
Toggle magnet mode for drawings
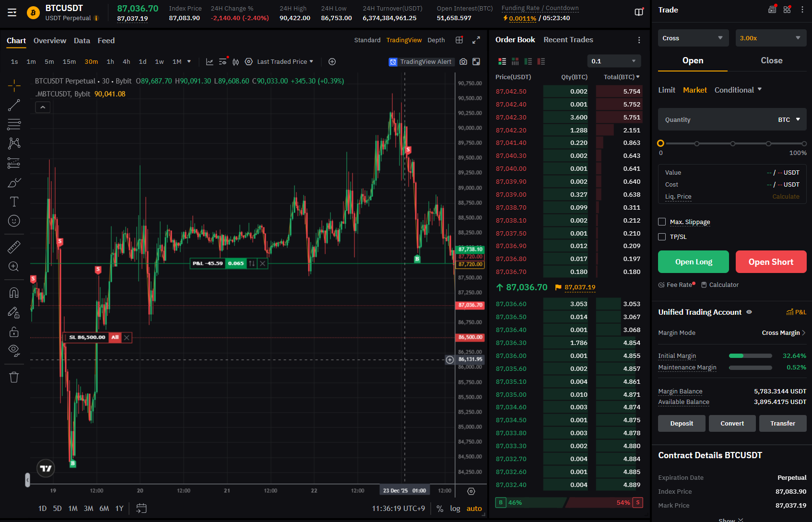click(x=14, y=293)
